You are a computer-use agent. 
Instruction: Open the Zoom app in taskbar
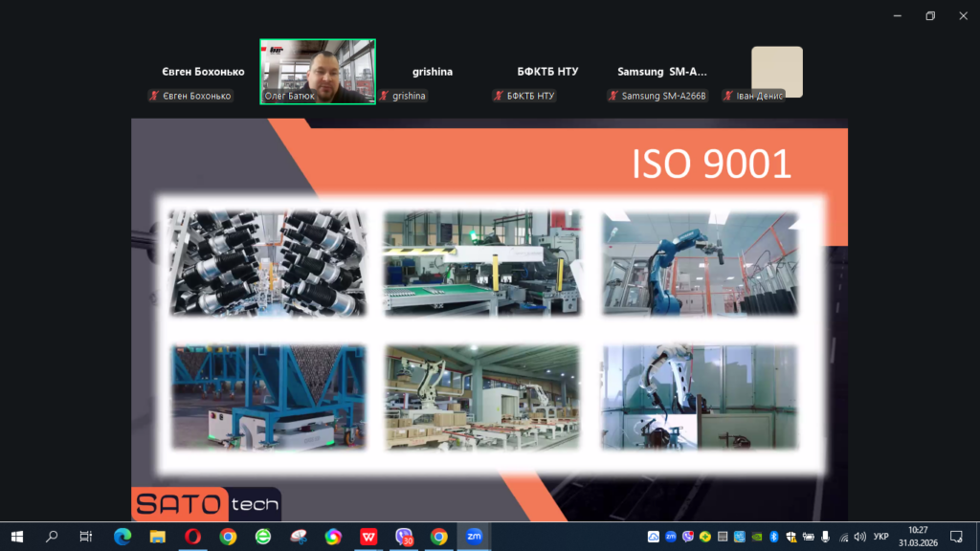click(x=473, y=537)
